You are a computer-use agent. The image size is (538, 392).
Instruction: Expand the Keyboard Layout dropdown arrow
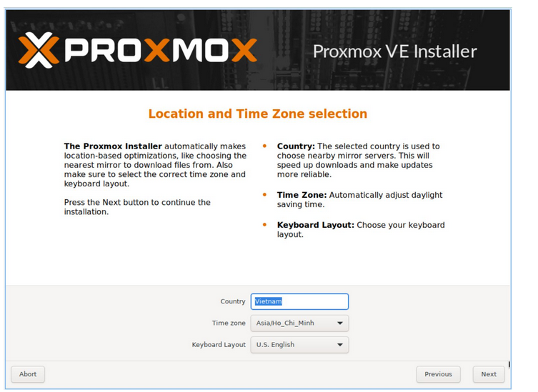point(339,345)
